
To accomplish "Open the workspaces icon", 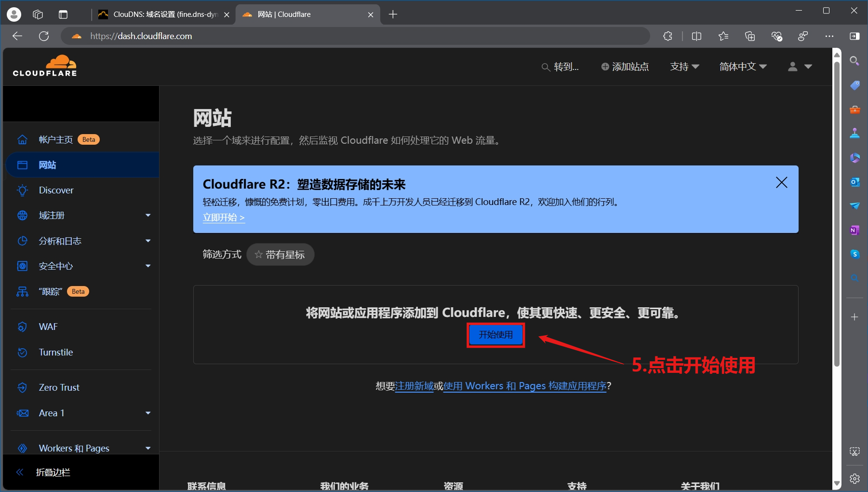I will [x=38, y=14].
